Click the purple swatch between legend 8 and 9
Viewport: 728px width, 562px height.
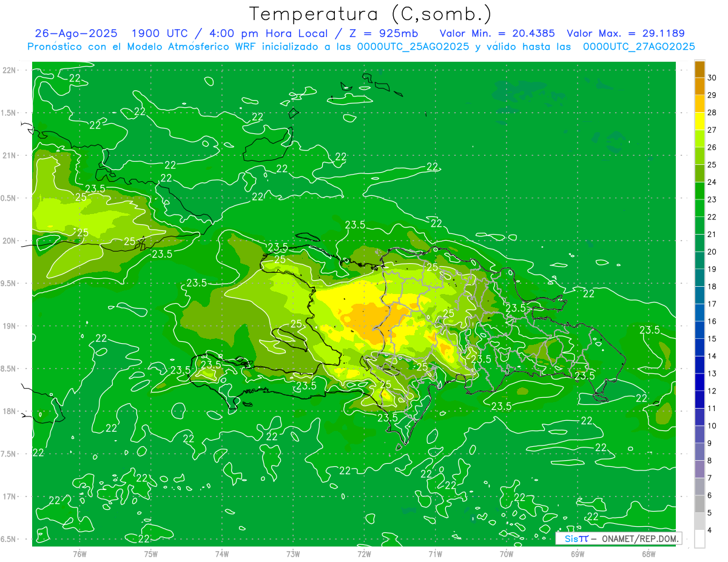699,452
